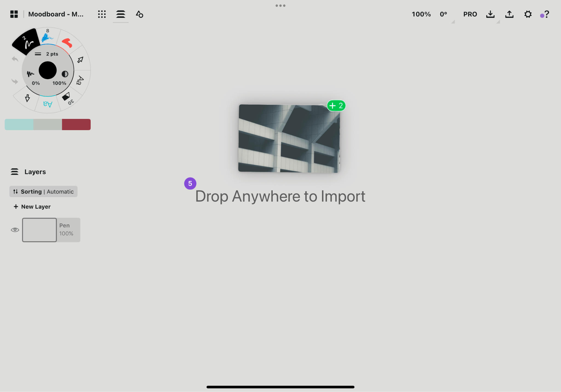
Task: Change brush size at 2 pts
Action: tap(47, 54)
